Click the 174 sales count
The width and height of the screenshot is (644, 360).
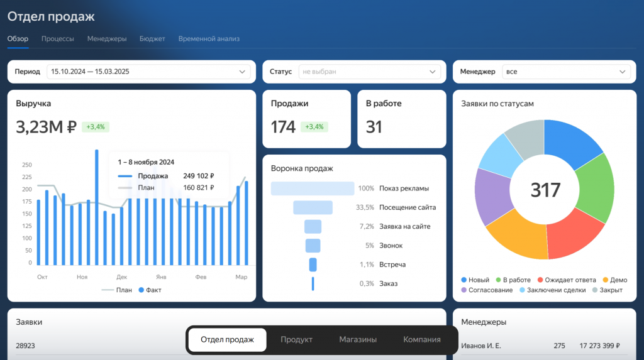click(x=283, y=127)
